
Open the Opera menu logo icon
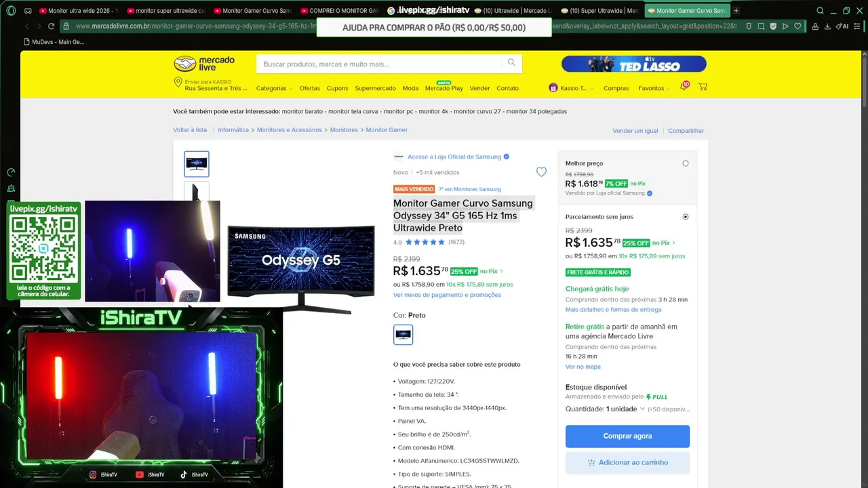click(x=11, y=10)
